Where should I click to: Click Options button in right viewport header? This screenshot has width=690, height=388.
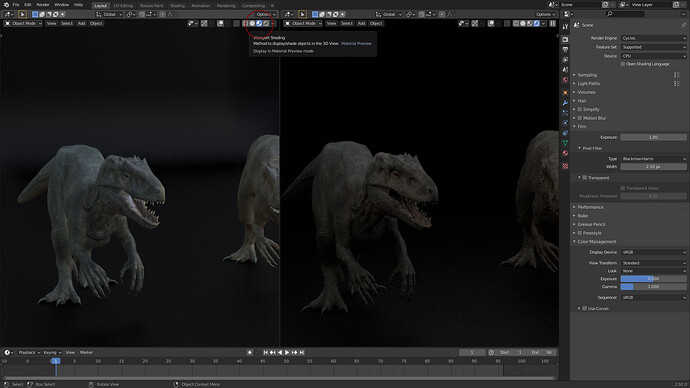(545, 15)
